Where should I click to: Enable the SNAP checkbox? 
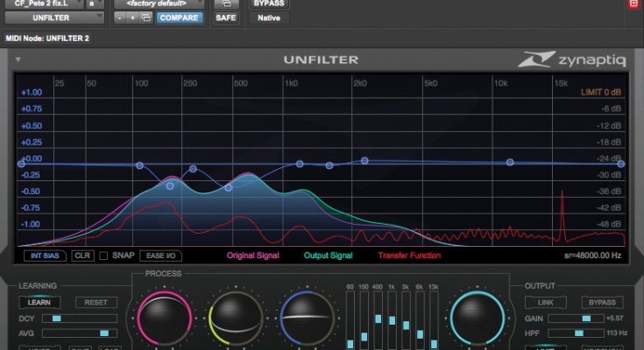[x=103, y=255]
